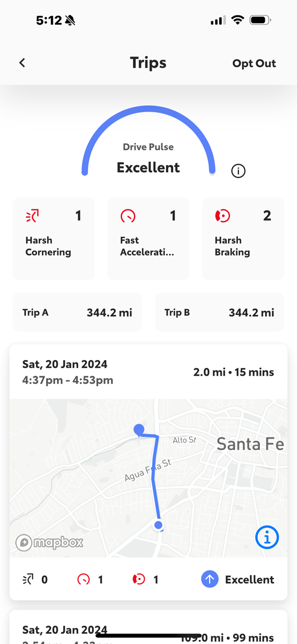Select the Fast Acceleration summary card
297x644 pixels.
(148, 238)
